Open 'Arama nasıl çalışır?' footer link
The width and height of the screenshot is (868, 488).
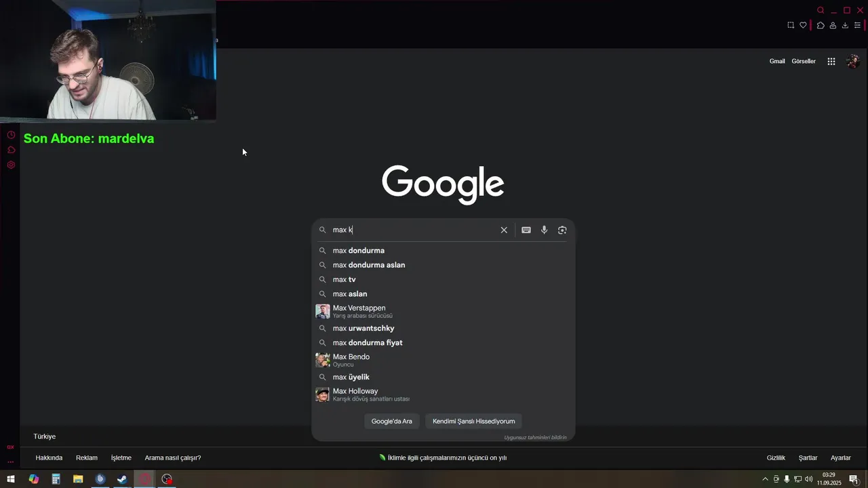click(173, 457)
